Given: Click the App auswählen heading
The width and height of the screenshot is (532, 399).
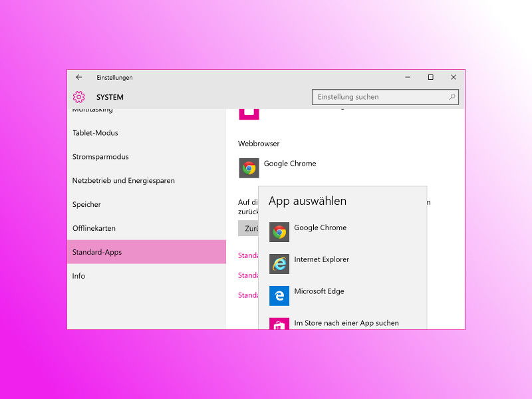Looking at the screenshot, I should click(307, 201).
